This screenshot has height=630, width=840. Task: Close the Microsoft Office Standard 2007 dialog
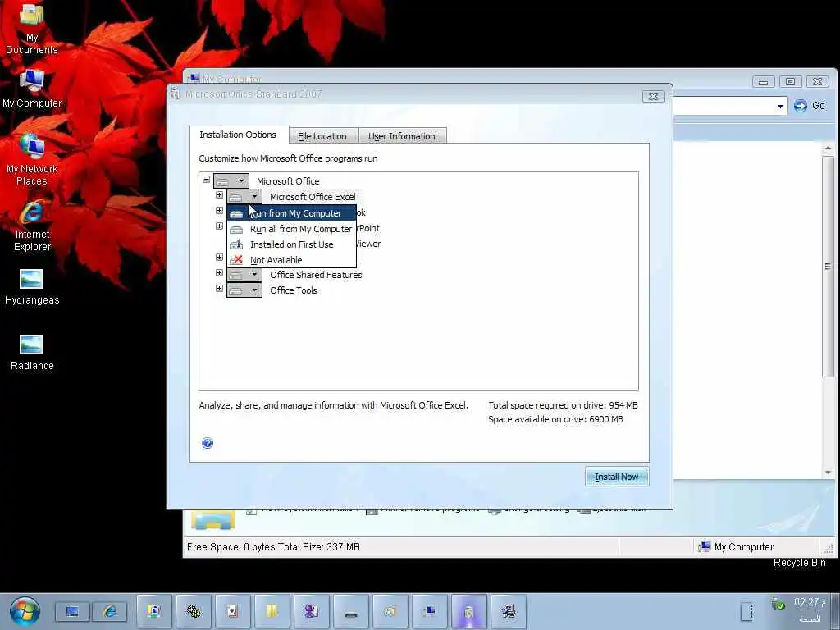[x=654, y=97]
